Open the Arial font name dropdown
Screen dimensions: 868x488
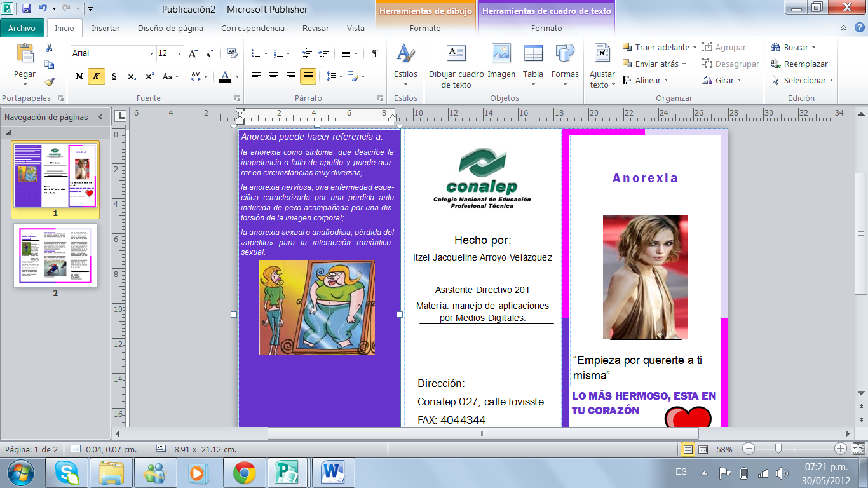click(151, 53)
